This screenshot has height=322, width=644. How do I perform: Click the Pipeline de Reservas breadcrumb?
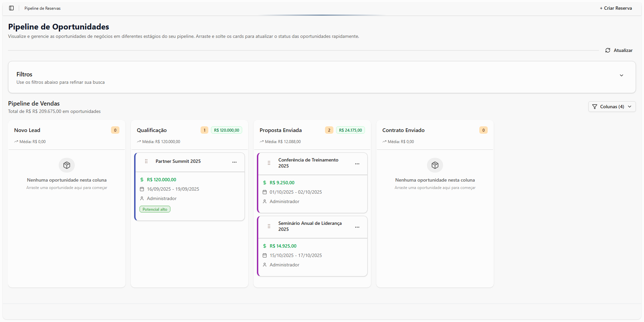(42, 8)
